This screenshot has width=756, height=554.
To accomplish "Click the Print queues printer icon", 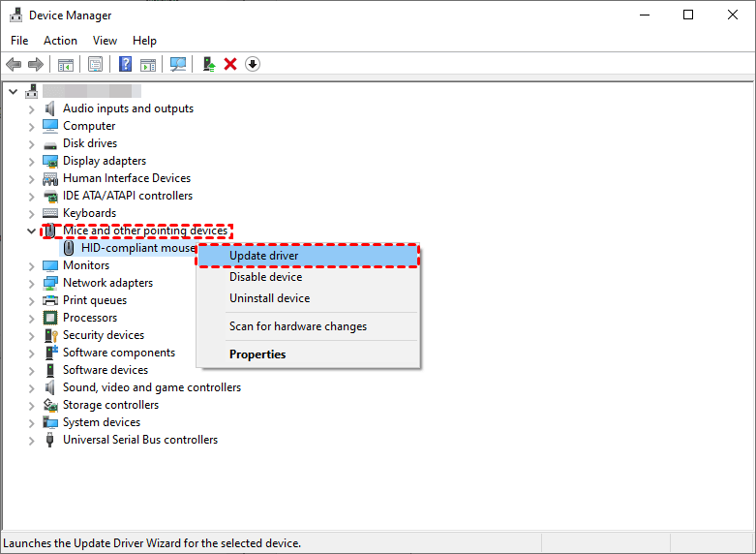I will click(x=50, y=300).
